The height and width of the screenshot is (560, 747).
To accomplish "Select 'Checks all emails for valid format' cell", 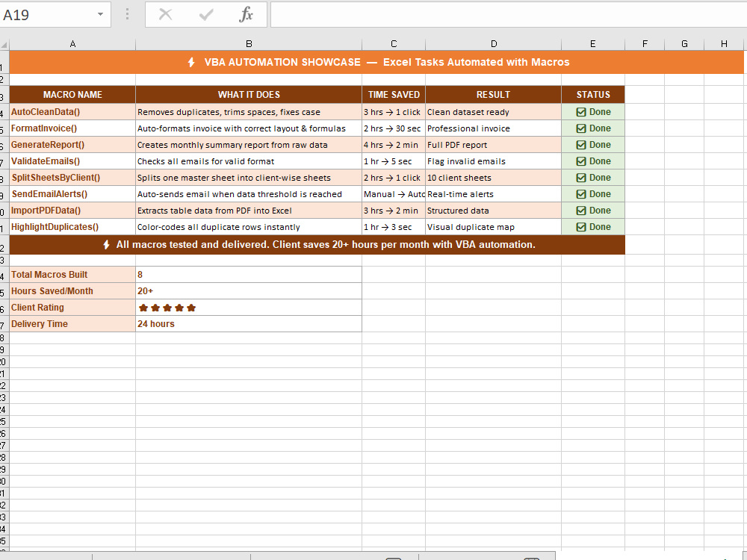I will point(249,161).
